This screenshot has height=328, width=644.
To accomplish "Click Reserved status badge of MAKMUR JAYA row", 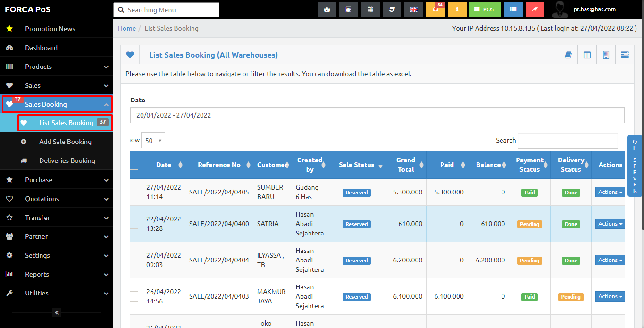I will (x=357, y=297).
